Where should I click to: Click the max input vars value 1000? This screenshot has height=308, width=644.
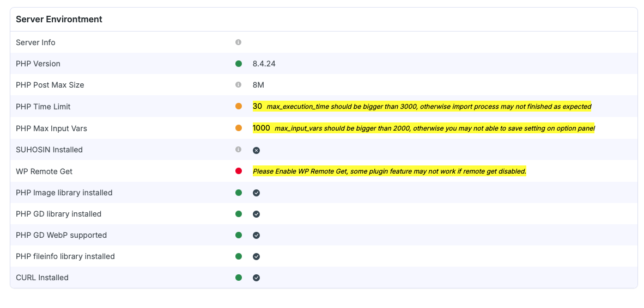coord(261,128)
